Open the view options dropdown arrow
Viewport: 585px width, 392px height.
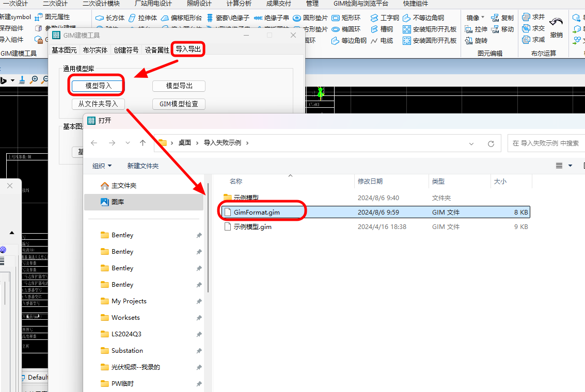point(570,166)
